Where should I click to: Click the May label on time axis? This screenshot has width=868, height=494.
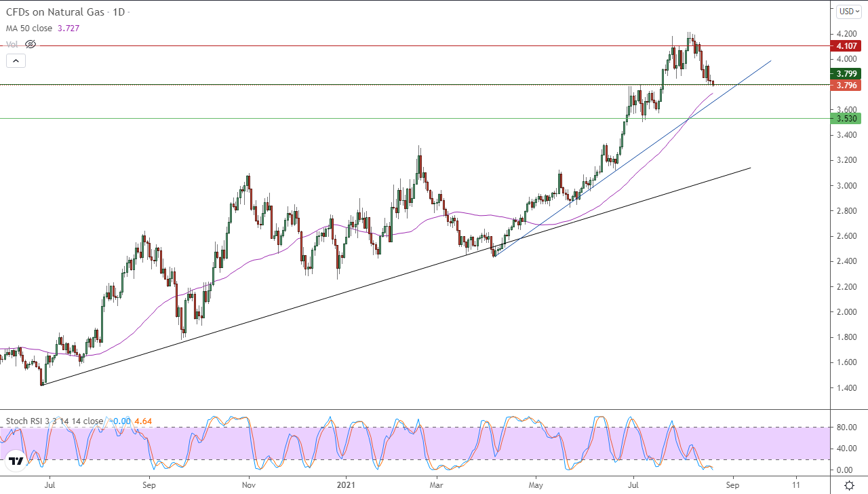click(x=536, y=485)
